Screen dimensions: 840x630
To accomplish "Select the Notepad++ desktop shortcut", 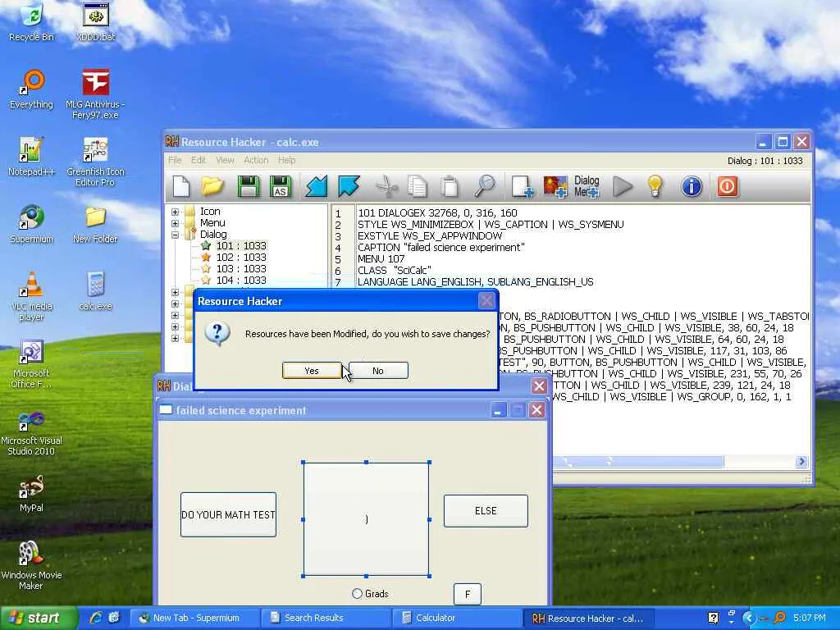I will (31, 156).
